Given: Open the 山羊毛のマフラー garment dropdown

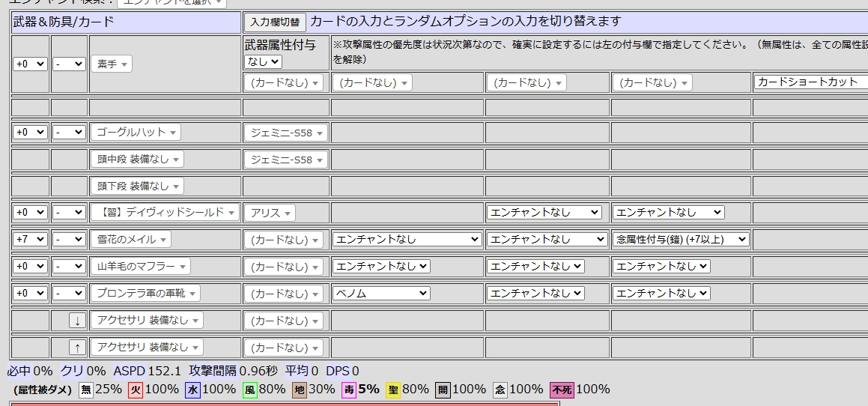Looking at the screenshot, I should point(141,267).
